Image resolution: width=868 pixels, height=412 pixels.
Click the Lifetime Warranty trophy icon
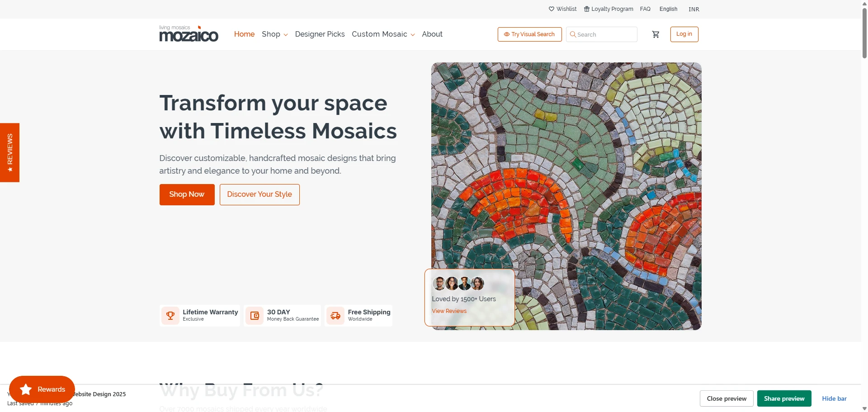click(170, 315)
